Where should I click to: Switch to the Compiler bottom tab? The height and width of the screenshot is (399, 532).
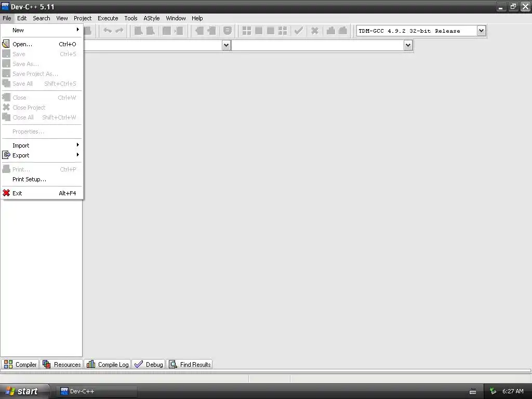click(x=20, y=364)
